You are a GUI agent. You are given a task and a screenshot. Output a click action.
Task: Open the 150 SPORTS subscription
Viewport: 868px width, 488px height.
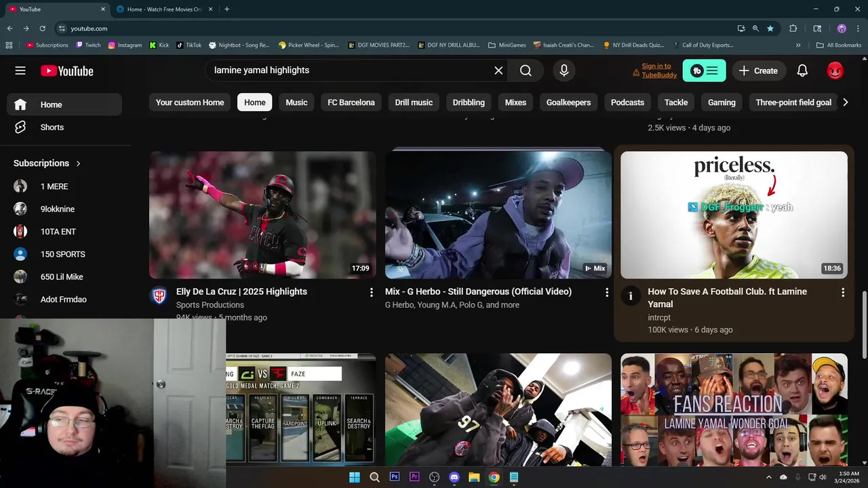click(64, 254)
